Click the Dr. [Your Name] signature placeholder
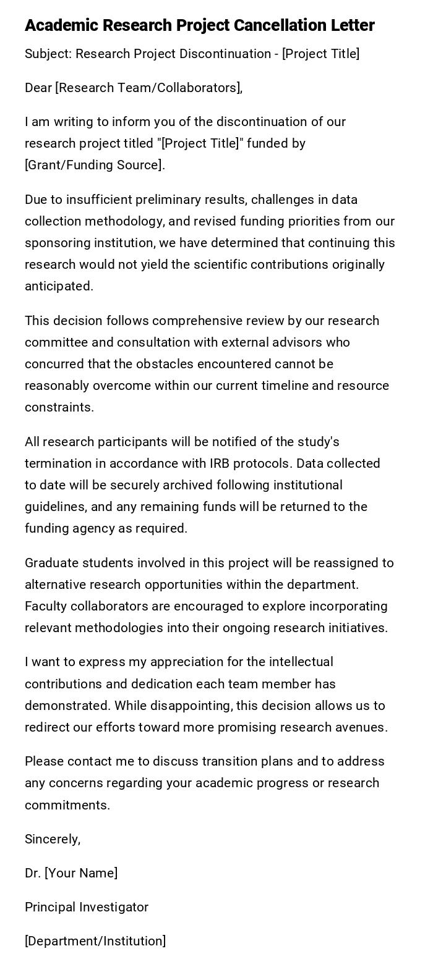The height and width of the screenshot is (980, 433). tap(71, 873)
